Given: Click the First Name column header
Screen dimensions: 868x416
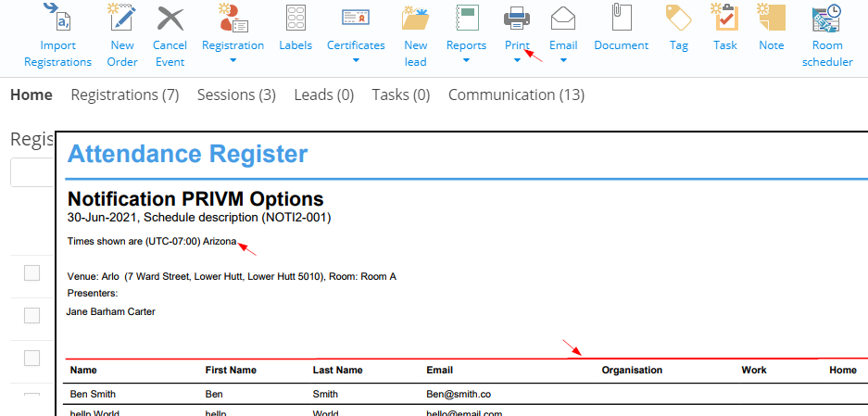Looking at the screenshot, I should point(231,370).
